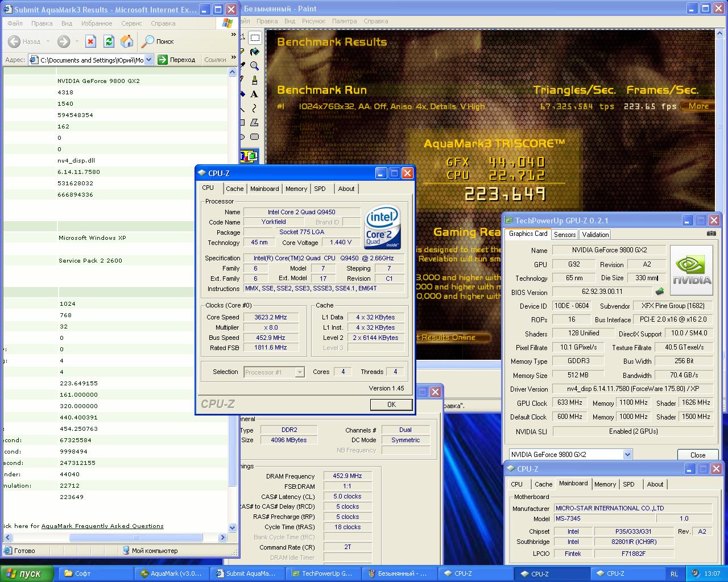Open AquaMark Frequently Asked Questions link
Image resolution: width=728 pixels, height=582 pixels.
102,526
